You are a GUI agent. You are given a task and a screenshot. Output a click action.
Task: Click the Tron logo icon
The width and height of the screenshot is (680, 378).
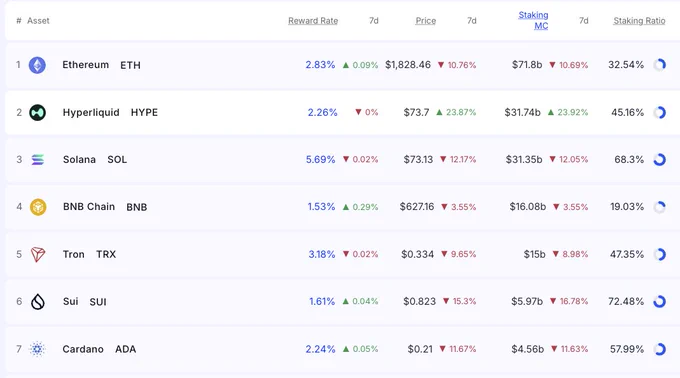38,254
